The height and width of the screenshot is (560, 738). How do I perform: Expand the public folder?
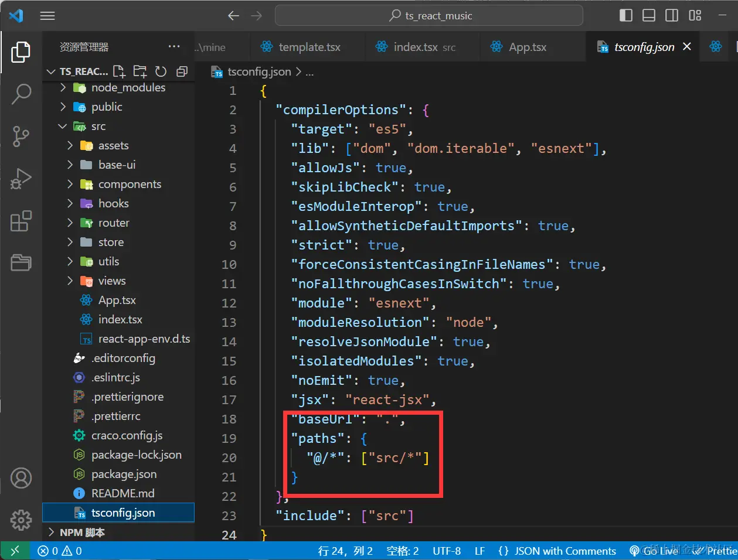(x=63, y=107)
